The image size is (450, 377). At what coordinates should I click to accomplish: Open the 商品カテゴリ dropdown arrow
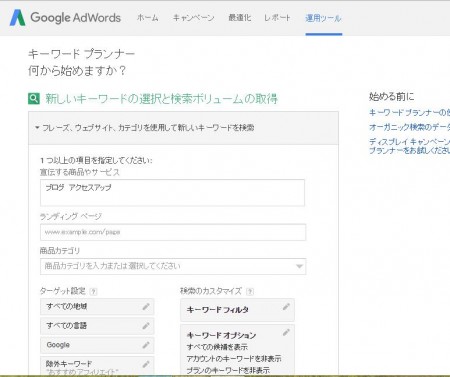(299, 266)
